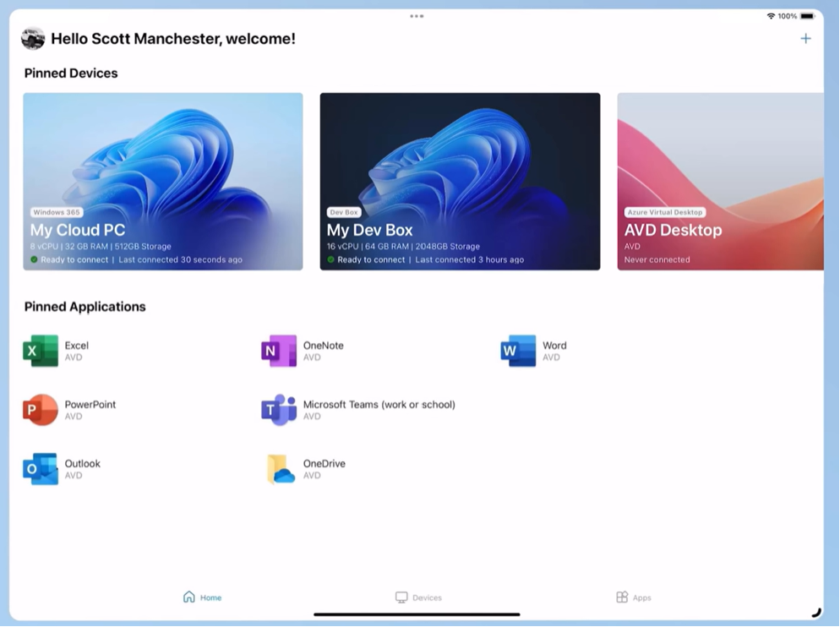Switch to the Apps tab label
Screen dimensions: 840x627
[641, 597]
